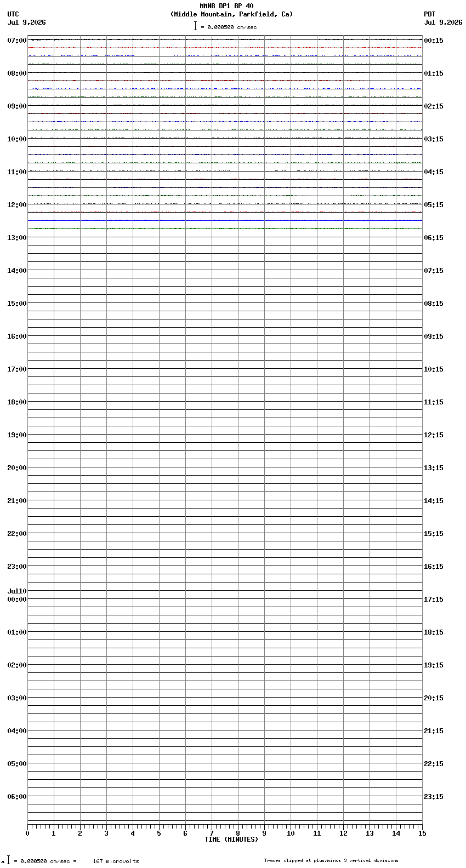Click the 03:00 UTC time label
Screen dimensions: 466x868
(x=17, y=698)
